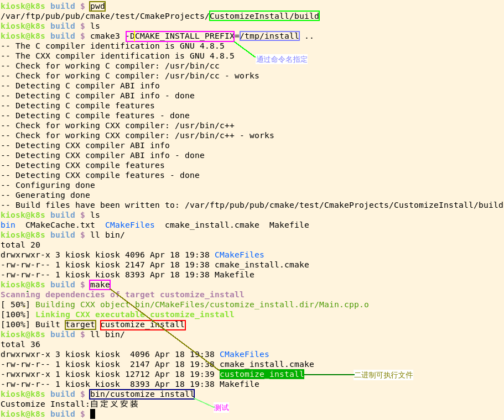Select the bin/customize_install command
Screen dimensions: 504x420
pyautogui.click(x=142, y=394)
